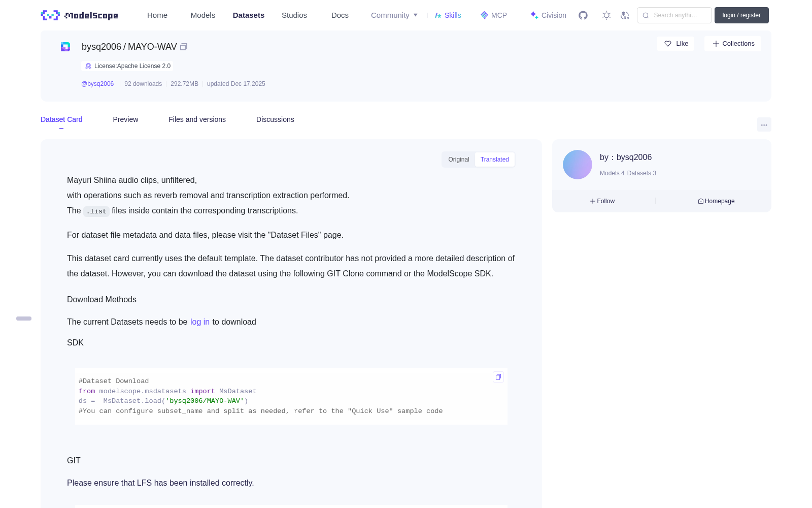
Task: Show the Translated description text
Action: click(x=495, y=160)
